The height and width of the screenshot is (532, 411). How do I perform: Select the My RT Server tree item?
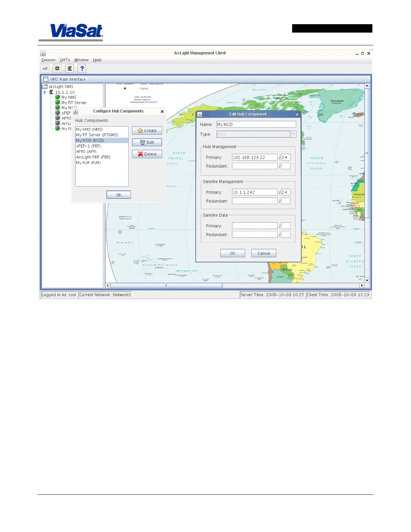74,103
